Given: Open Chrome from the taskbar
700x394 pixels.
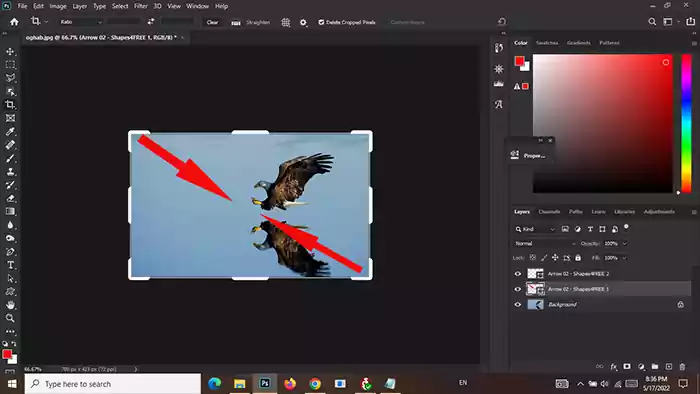Looking at the screenshot, I should tap(315, 383).
